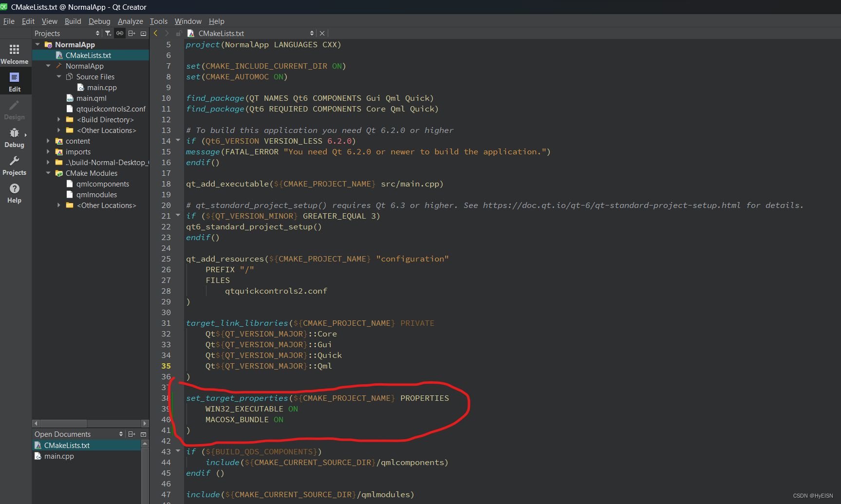The image size is (841, 504).
Task: Collapse the Source Files folder
Action: (59, 76)
